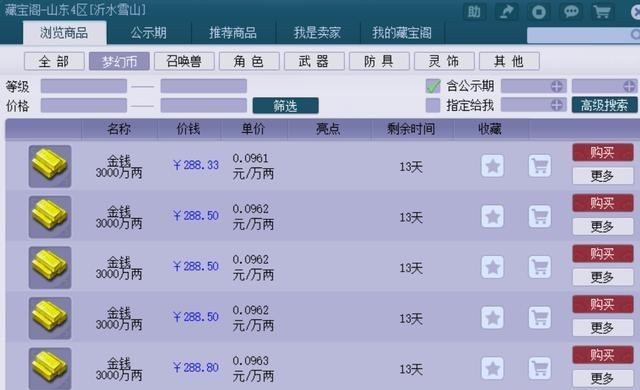This screenshot has width=640, height=390.
Task: Click the 收藏 column header
Action: 490,129
